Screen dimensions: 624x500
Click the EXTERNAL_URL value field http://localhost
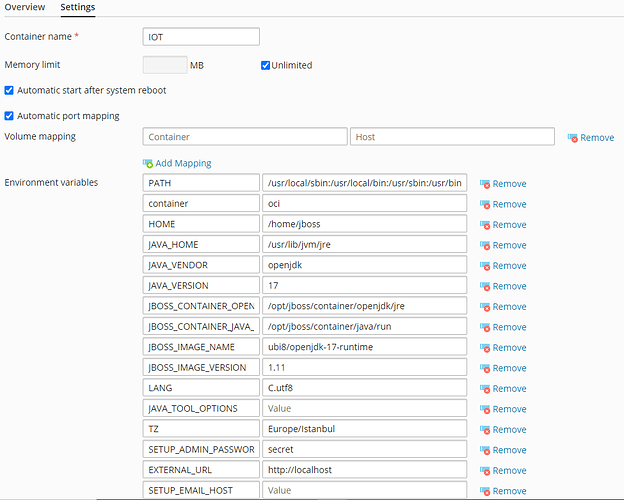pos(365,470)
